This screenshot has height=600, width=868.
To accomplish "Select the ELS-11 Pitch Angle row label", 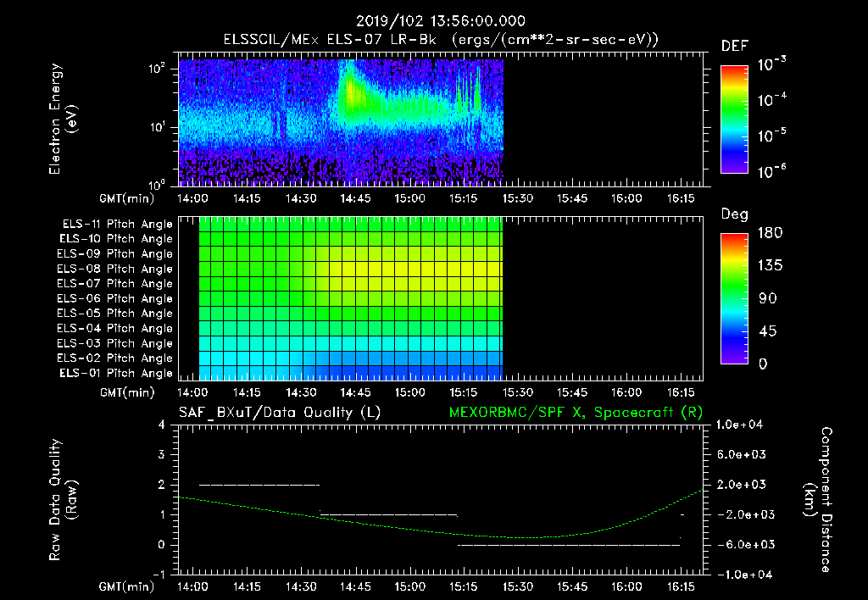I will coord(114,225).
